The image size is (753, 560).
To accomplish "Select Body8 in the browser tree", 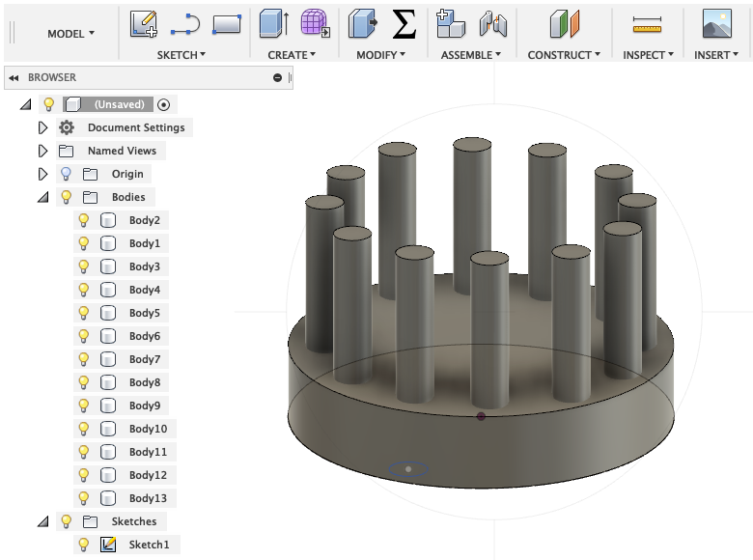I will pyautogui.click(x=145, y=382).
